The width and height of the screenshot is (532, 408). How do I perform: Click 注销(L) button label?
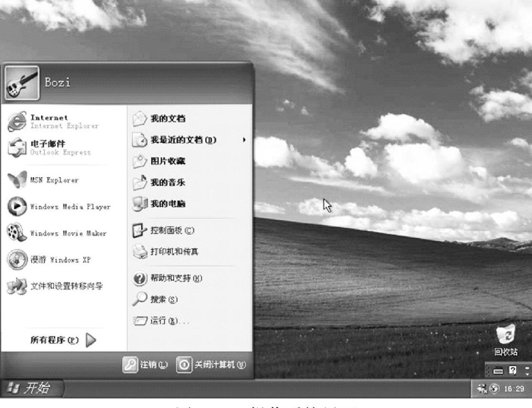154,365
